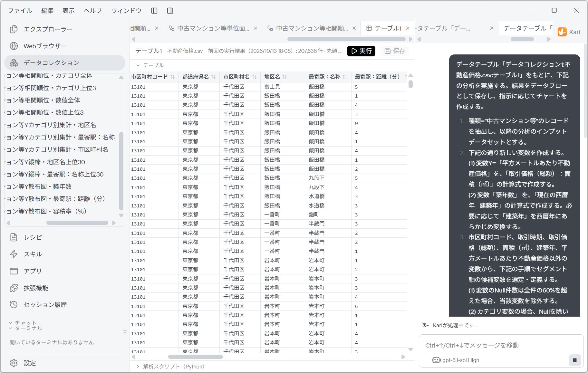Open the Webブラウザー globe icon
The width and height of the screenshot is (588, 373).
(x=14, y=46)
